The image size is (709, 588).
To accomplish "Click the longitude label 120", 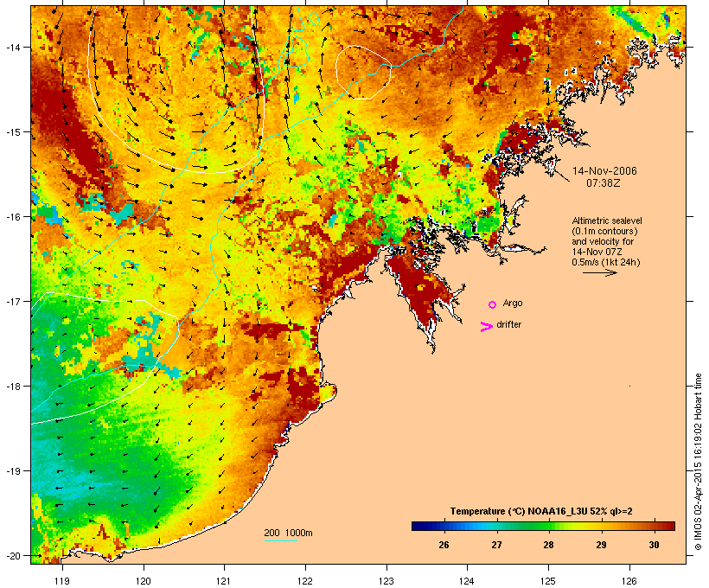I will coord(144,581).
